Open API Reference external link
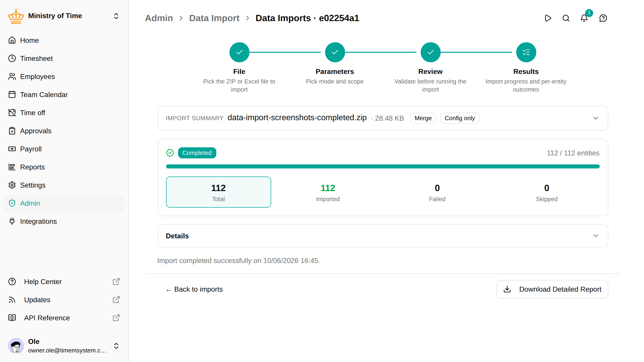The width and height of the screenshot is (644, 362). point(64,318)
